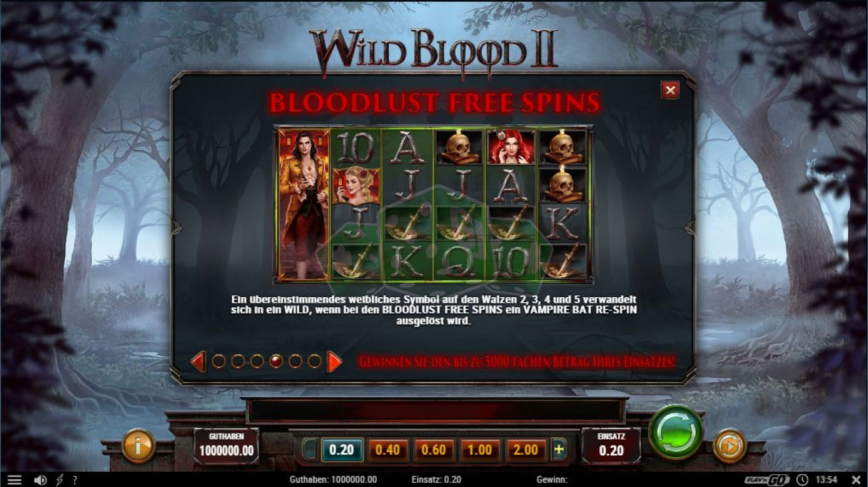868x487 pixels.
Task: Click the clock icon near 13:54
Action: click(803, 480)
